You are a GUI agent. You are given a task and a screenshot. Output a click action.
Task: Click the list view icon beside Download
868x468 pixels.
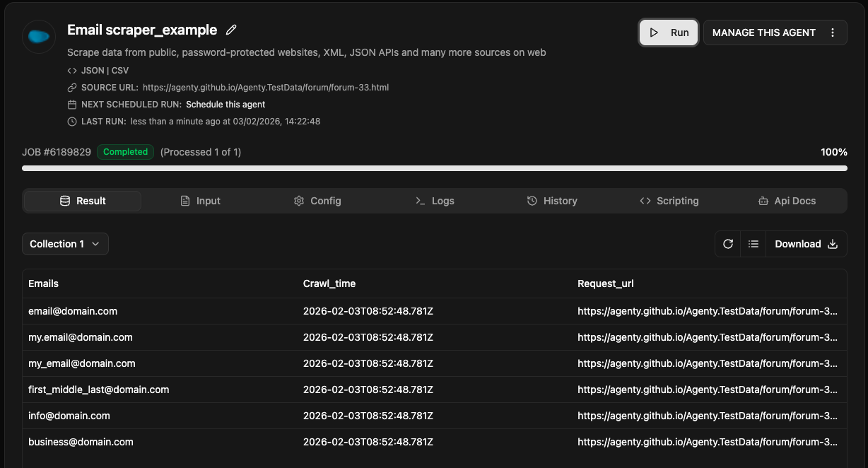click(753, 244)
